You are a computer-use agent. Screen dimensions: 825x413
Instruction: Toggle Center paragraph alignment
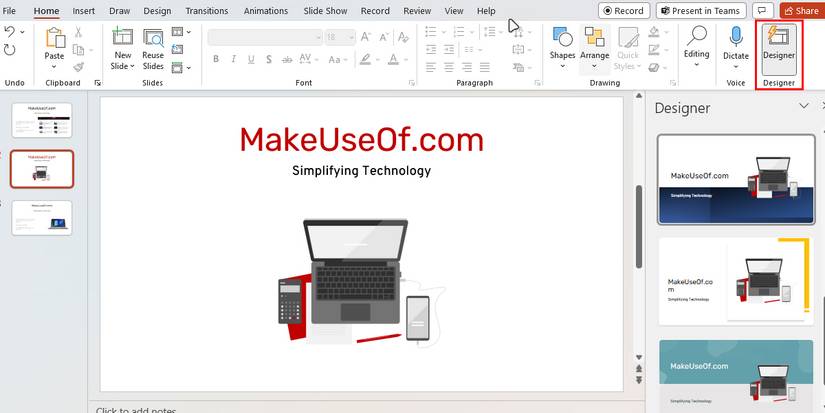click(x=449, y=67)
